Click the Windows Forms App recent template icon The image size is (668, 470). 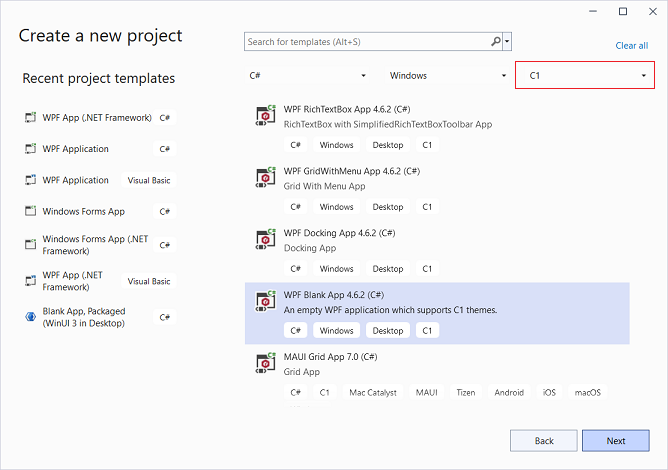pyautogui.click(x=30, y=212)
